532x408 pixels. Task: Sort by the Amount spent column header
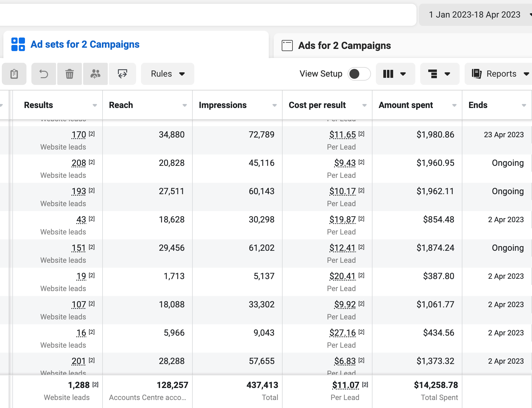click(406, 105)
